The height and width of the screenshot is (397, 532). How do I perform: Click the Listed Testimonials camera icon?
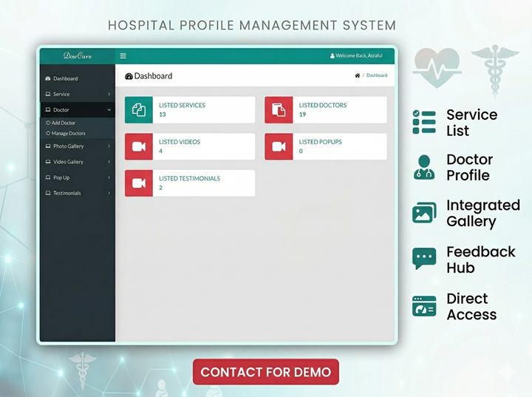(139, 183)
